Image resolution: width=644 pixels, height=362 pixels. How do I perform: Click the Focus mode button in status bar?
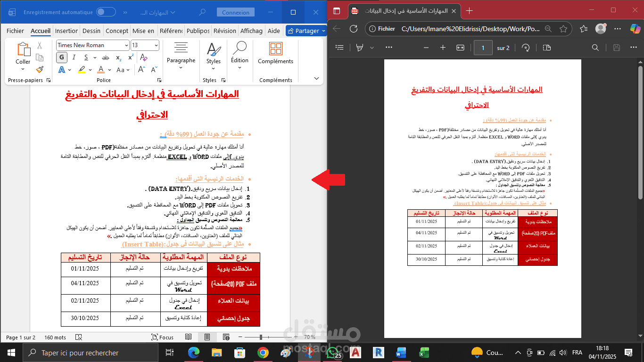coord(163,337)
